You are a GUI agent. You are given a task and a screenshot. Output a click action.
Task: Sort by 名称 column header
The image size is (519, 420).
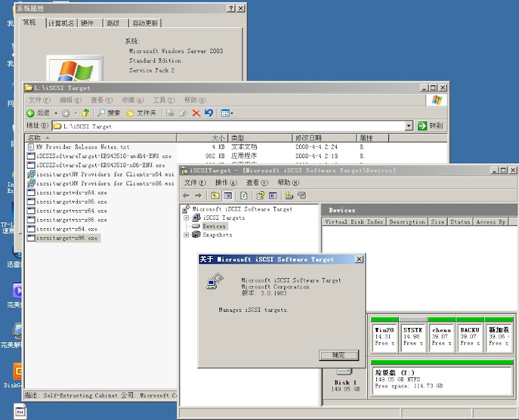[101, 137]
